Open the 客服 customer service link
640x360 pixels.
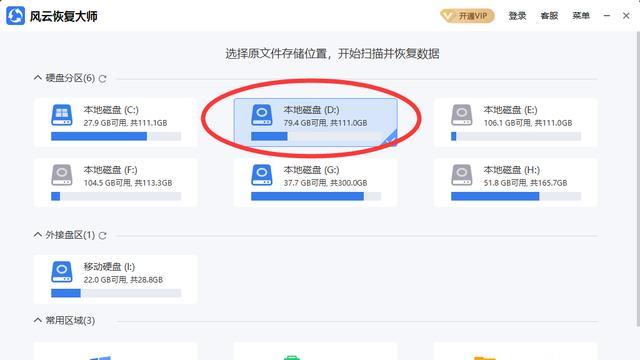[549, 16]
